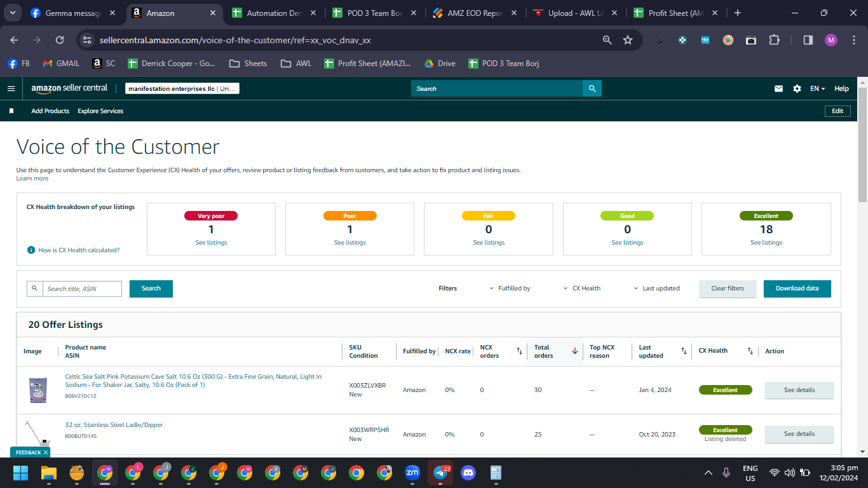Image resolution: width=868 pixels, height=488 pixels.
Task: Open the Seller Central mail messages icon
Action: (778, 88)
